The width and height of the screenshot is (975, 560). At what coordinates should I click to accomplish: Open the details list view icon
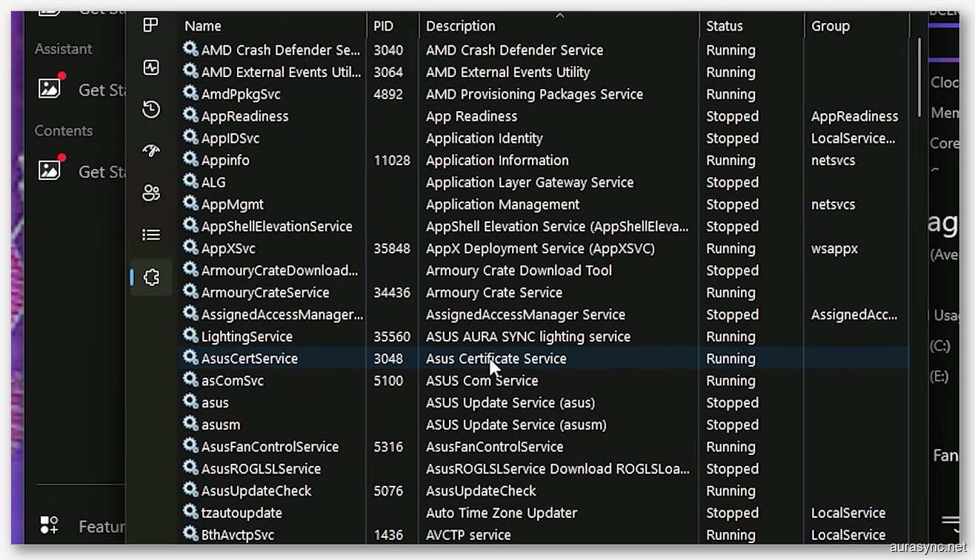151,234
